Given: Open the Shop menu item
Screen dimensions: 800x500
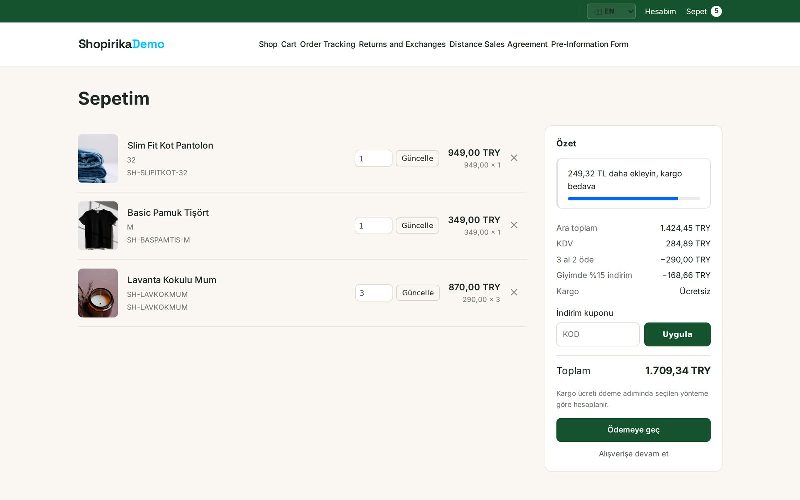Looking at the screenshot, I should coord(268,44).
